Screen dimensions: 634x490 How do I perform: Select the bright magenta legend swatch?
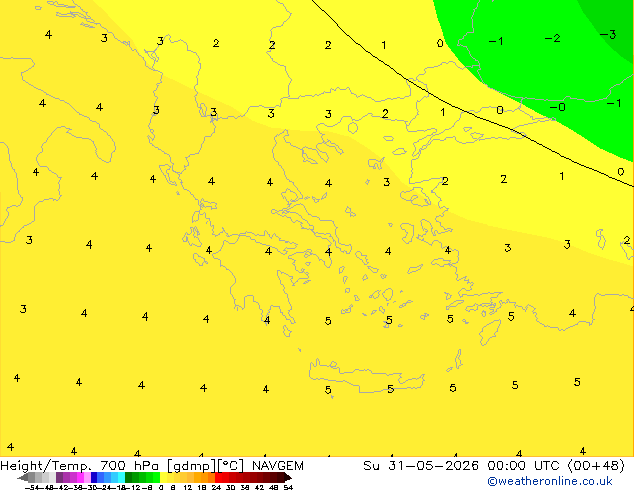[x=80, y=477]
